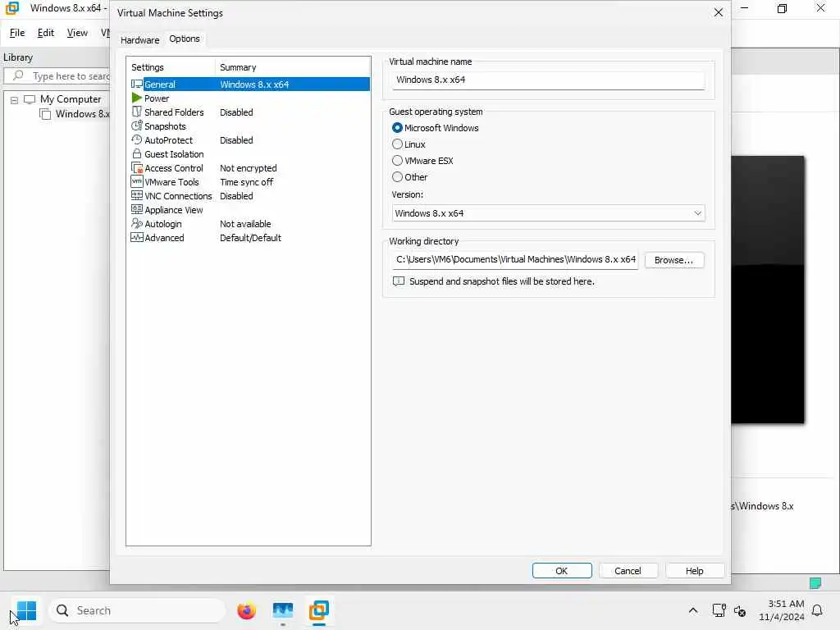Image resolution: width=840 pixels, height=630 pixels.
Task: Click the muted volume tray icon
Action: click(x=741, y=610)
